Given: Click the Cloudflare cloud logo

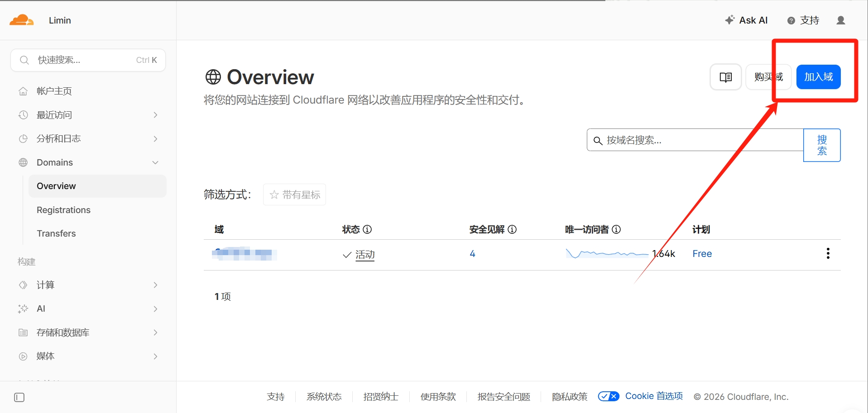Looking at the screenshot, I should (x=21, y=20).
